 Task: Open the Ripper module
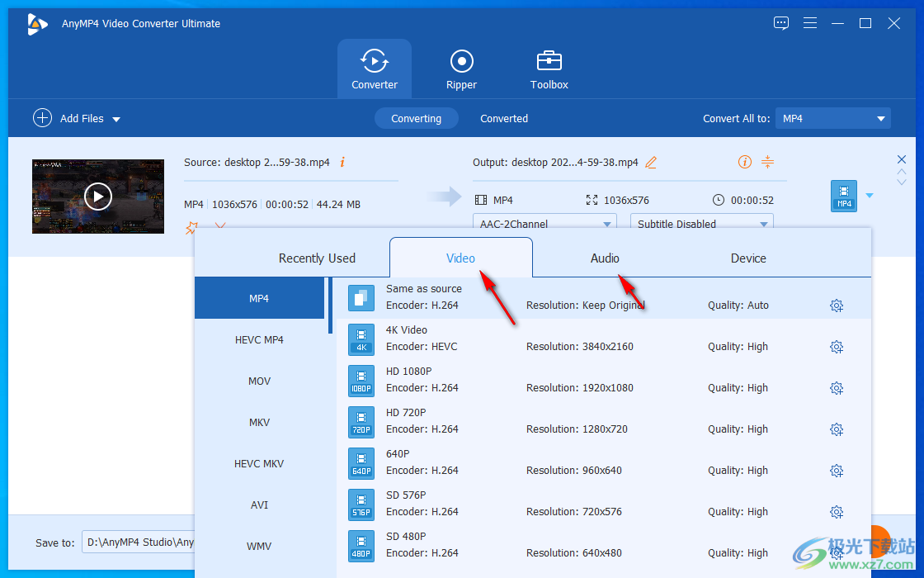pyautogui.click(x=461, y=69)
